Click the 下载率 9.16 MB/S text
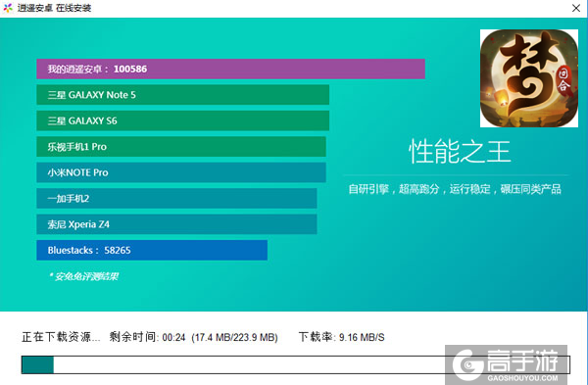The image size is (588, 385). point(342,337)
